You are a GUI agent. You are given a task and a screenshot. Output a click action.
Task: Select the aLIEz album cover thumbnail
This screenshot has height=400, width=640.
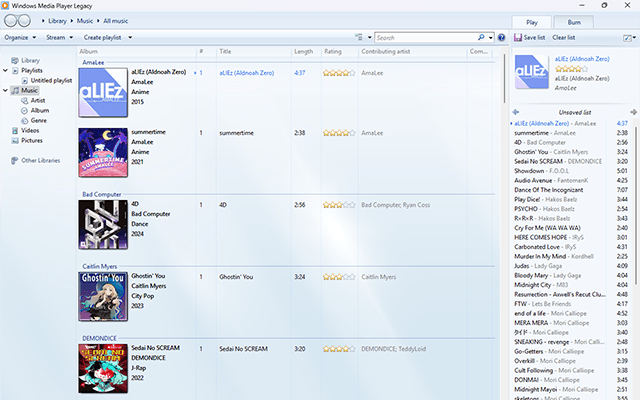(x=103, y=93)
